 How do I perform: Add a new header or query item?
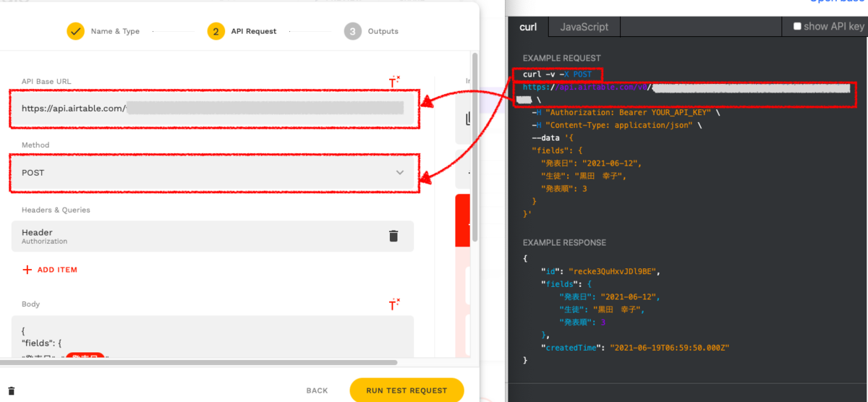[50, 270]
